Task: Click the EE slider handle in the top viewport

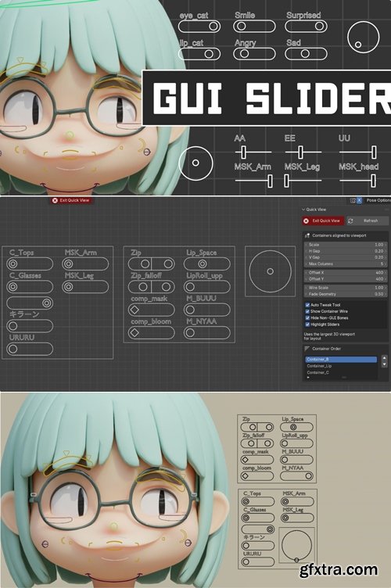Action: pos(300,152)
